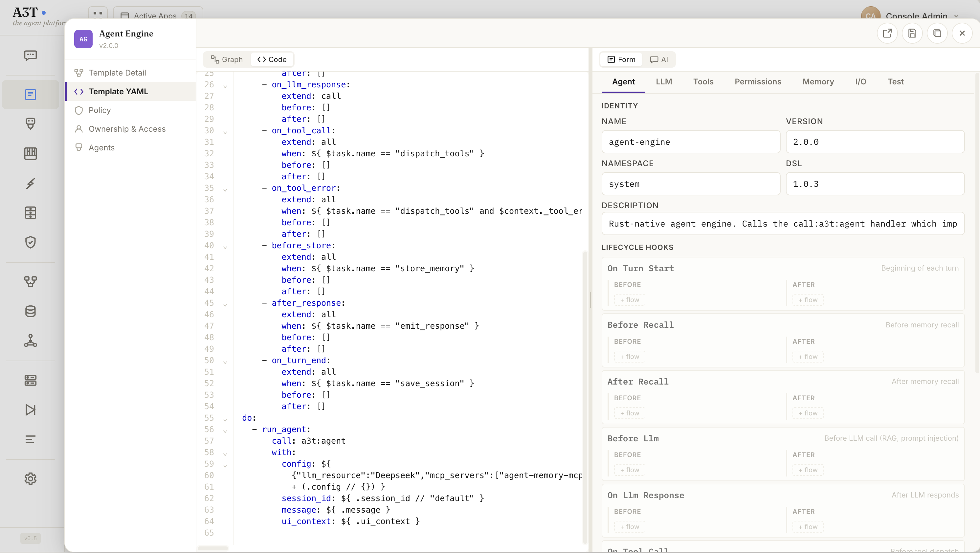Collapse code fold at line 35

click(225, 190)
